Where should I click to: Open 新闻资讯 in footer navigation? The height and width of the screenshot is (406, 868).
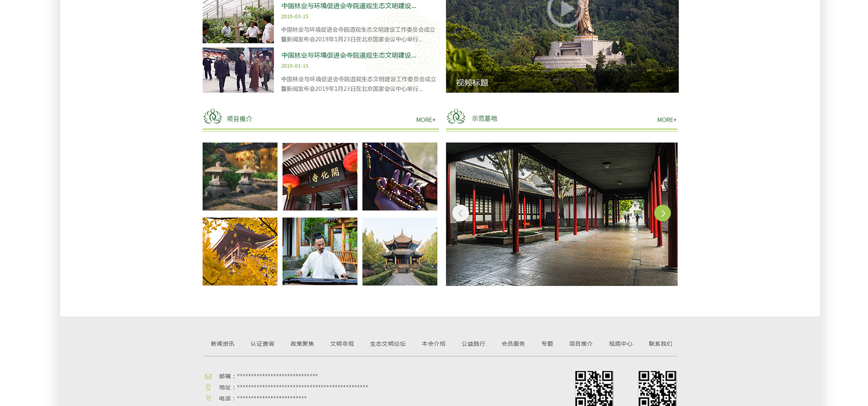pyautogui.click(x=222, y=344)
